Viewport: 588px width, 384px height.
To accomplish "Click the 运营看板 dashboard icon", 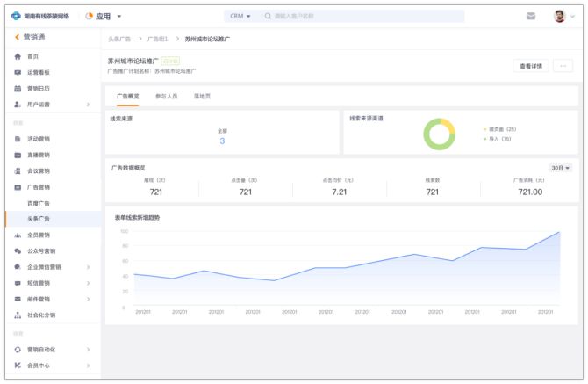I will point(18,72).
